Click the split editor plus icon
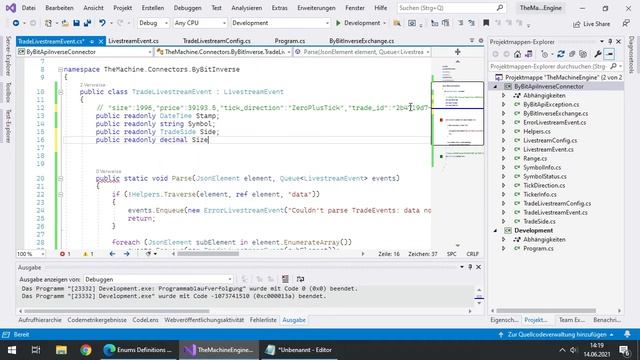Image resolution: width=640 pixels, height=360 pixels. tap(457, 52)
